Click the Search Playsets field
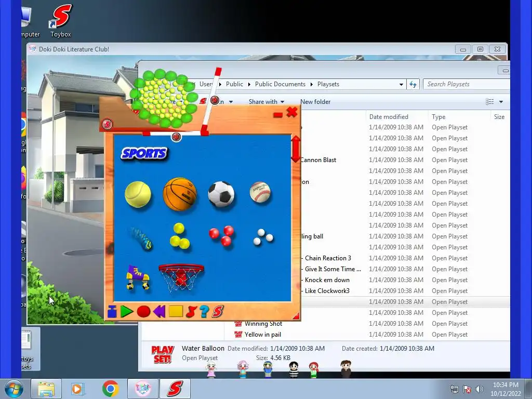The height and width of the screenshot is (399, 532). point(467,84)
